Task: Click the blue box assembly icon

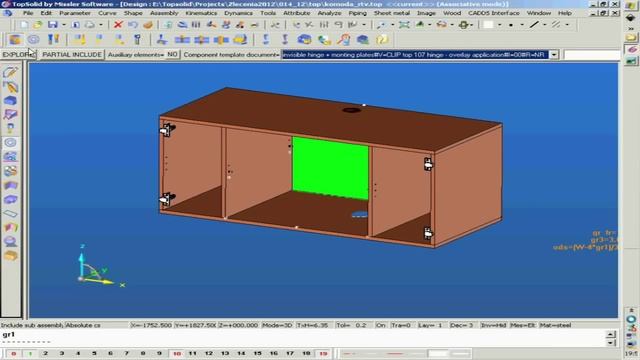Action: [x=304, y=40]
